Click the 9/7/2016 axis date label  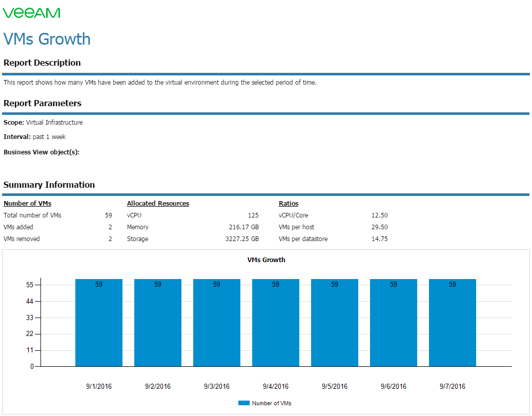tap(453, 386)
